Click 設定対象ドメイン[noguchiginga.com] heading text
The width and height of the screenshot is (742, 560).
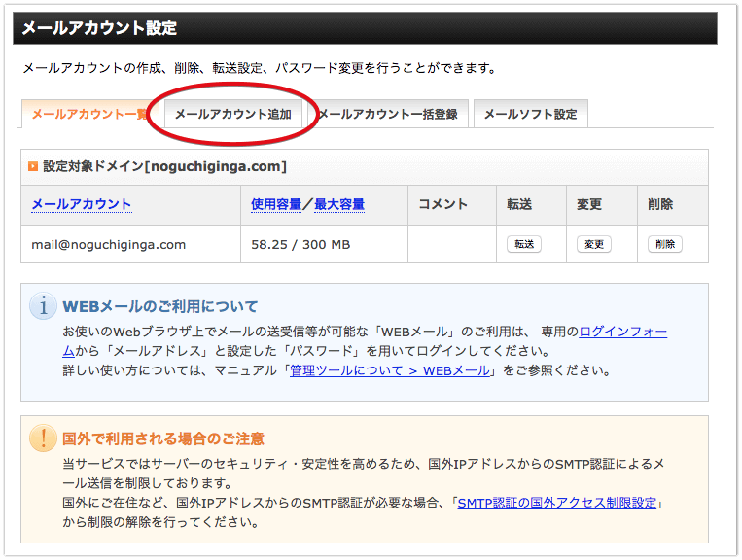[164, 166]
